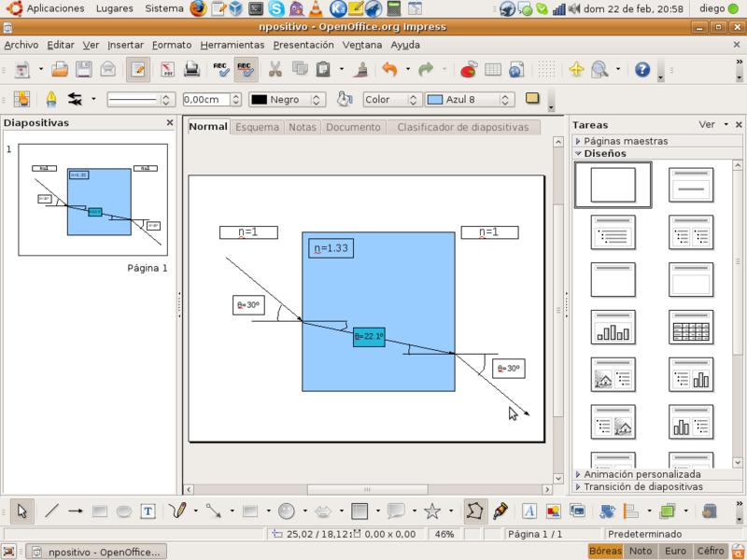Open the Fontwork Gallery
747x560 pixels.
coord(529,511)
